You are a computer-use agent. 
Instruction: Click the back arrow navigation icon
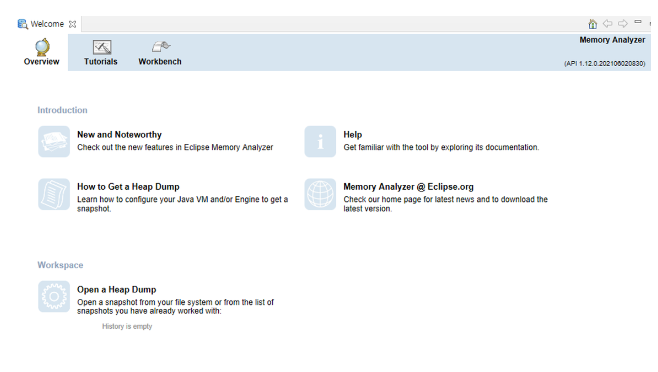pyautogui.click(x=608, y=24)
